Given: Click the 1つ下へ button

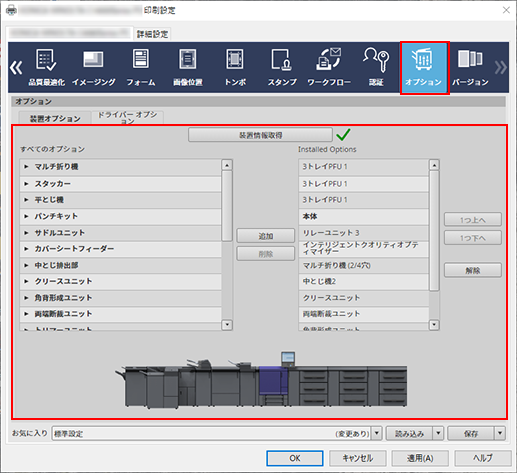Looking at the screenshot, I should point(473,238).
